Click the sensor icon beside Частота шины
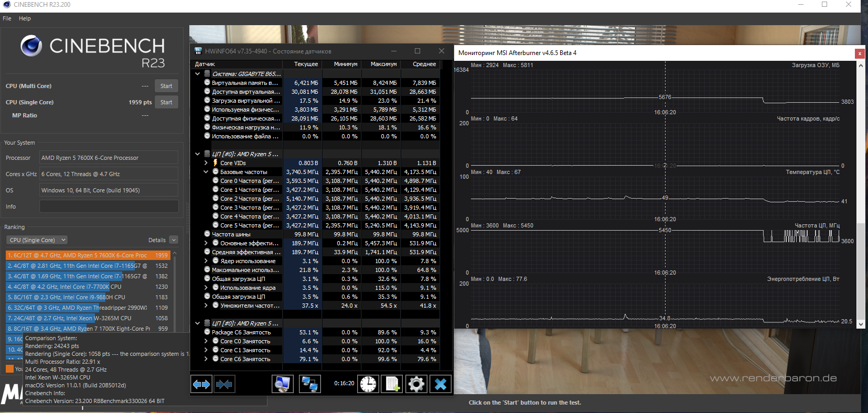The image size is (868, 413). click(x=207, y=234)
